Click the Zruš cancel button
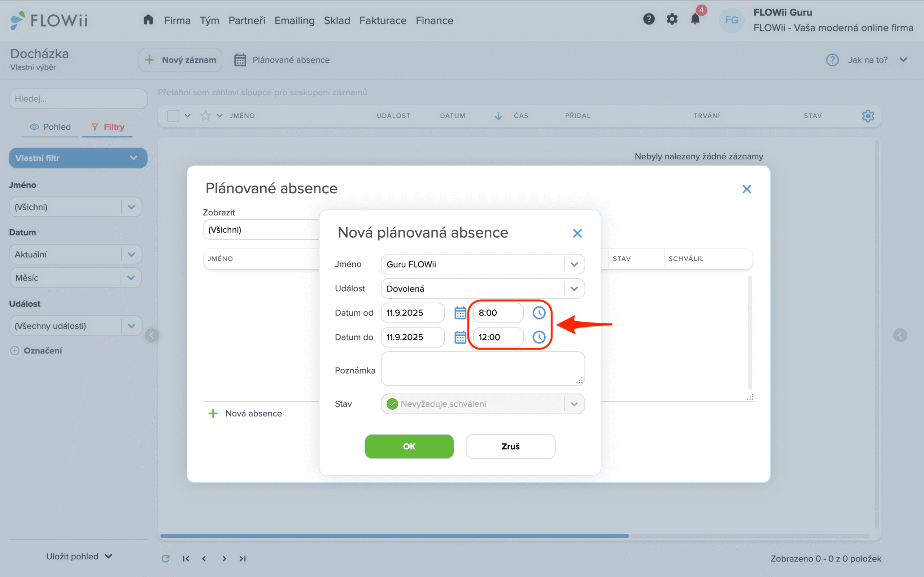The height and width of the screenshot is (577, 924). pos(510,446)
